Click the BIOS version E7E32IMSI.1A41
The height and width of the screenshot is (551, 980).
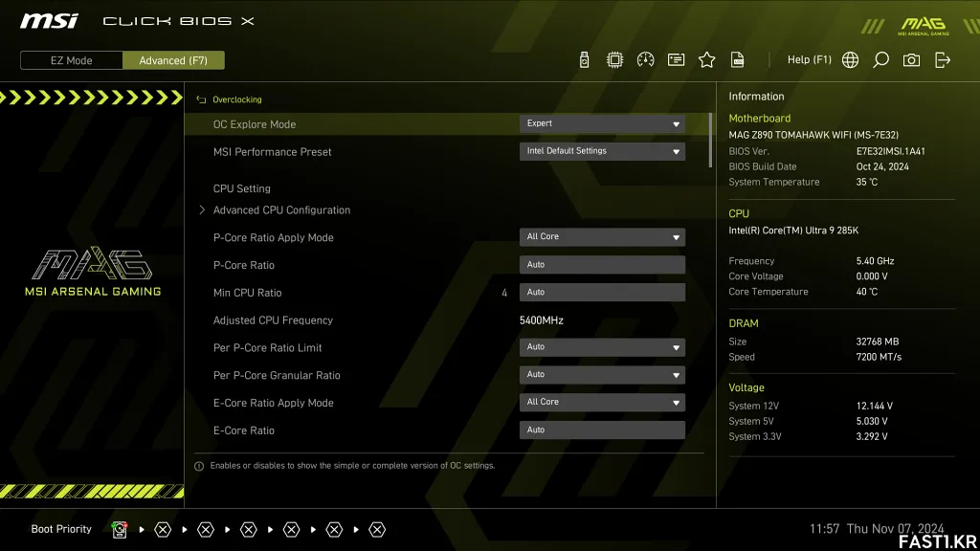[x=891, y=151]
